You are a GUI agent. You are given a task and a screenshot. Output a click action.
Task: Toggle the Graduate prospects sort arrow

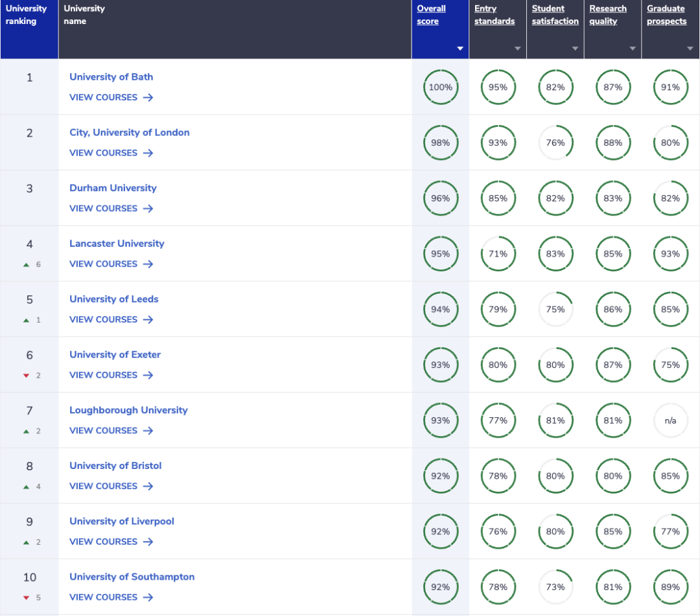(x=690, y=49)
